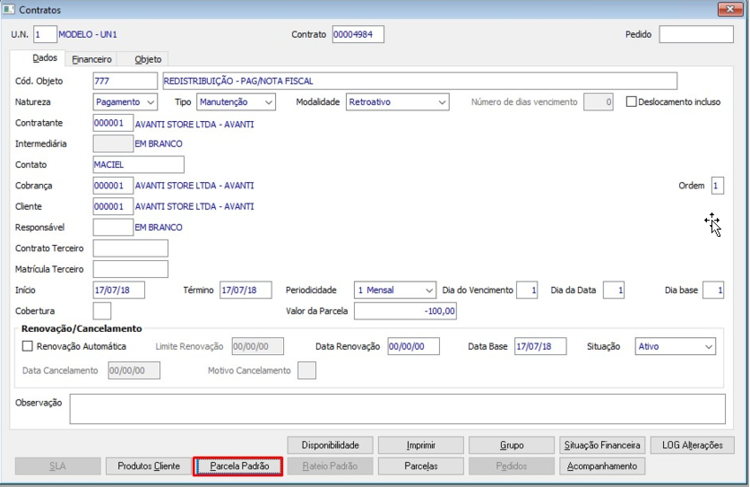
Task: View LOG Alterações
Action: coord(692,445)
